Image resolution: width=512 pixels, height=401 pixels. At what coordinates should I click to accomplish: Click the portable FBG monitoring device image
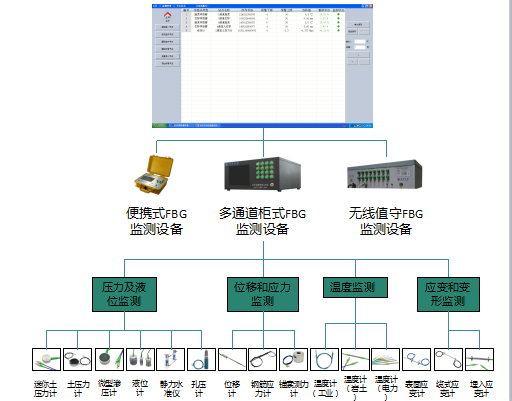(154, 175)
